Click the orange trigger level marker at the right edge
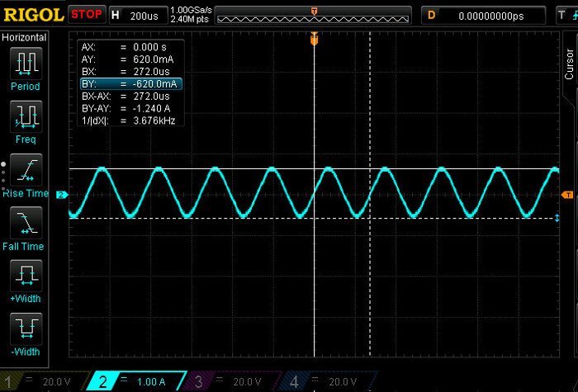Image resolution: width=578 pixels, height=392 pixels. click(x=567, y=195)
